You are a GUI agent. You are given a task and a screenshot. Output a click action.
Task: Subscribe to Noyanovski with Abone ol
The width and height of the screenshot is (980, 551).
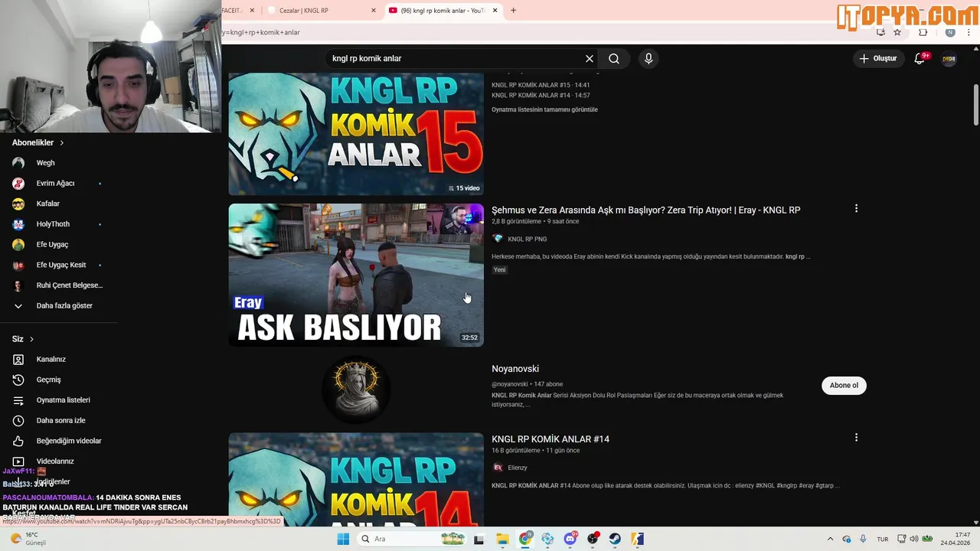click(x=844, y=385)
